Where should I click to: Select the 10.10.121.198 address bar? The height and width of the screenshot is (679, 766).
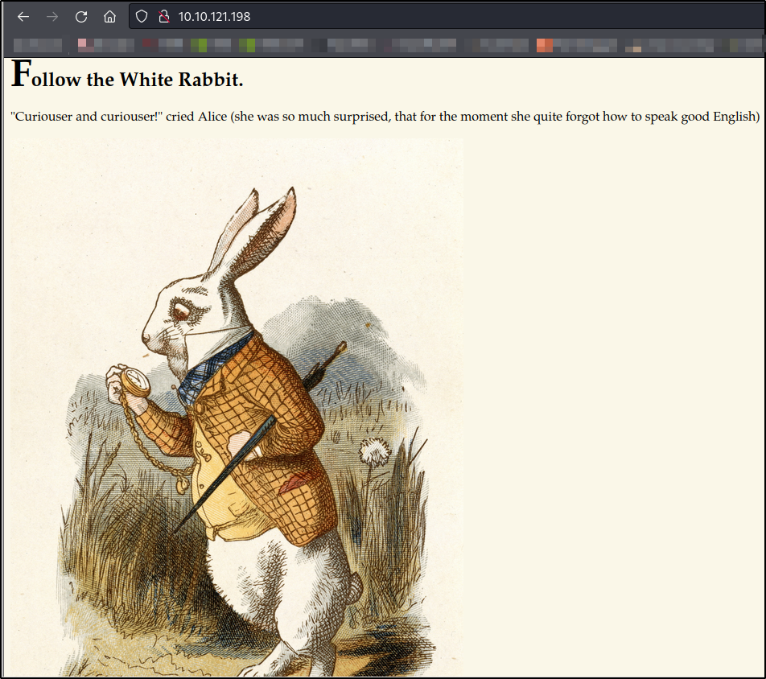click(x=447, y=17)
